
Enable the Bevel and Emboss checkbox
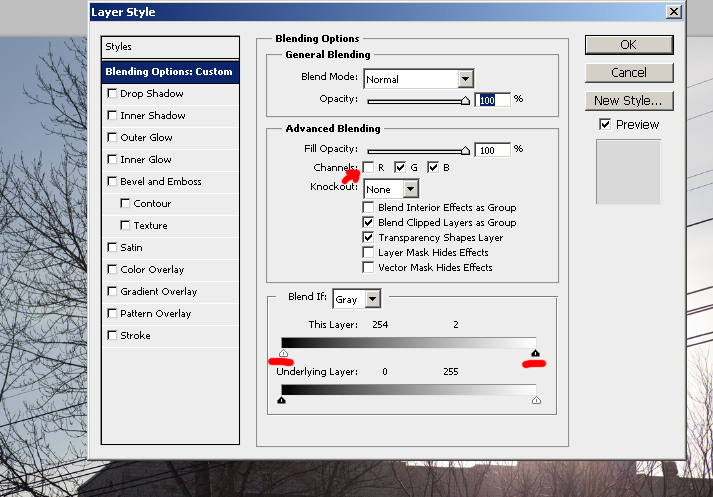click(x=112, y=181)
